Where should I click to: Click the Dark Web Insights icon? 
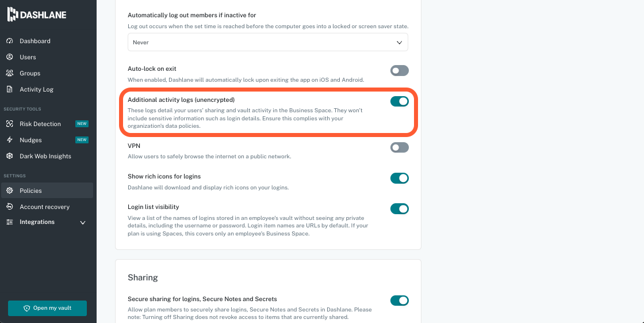coord(10,156)
